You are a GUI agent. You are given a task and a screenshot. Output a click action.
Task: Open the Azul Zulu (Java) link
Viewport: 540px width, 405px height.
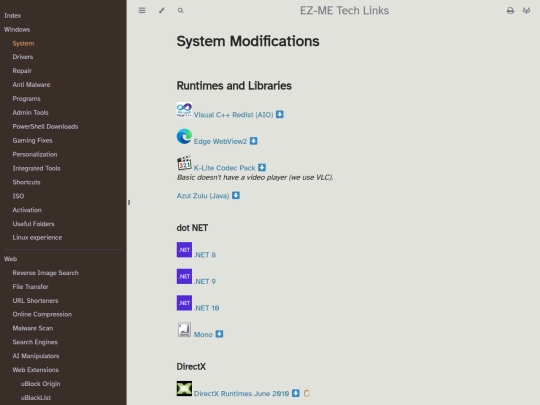pos(203,196)
